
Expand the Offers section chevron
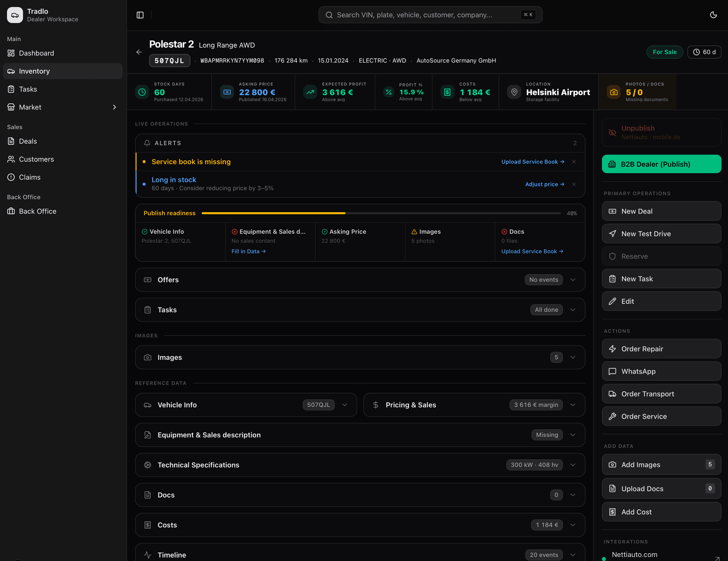click(x=573, y=280)
